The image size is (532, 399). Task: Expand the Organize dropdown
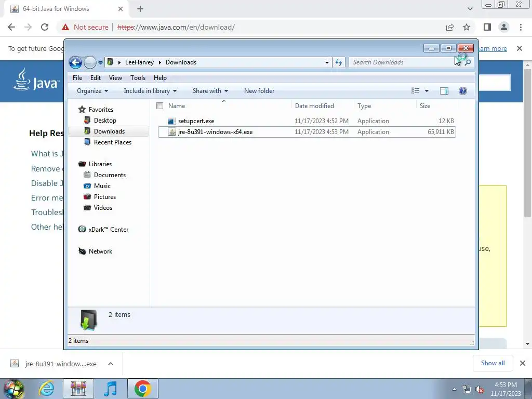(x=92, y=91)
